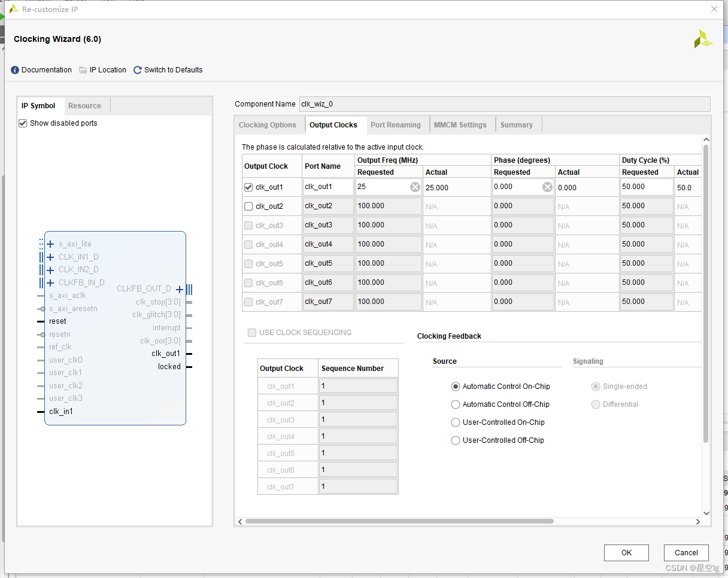Click the Cancel button
The width and height of the screenshot is (728, 578).
click(x=686, y=553)
